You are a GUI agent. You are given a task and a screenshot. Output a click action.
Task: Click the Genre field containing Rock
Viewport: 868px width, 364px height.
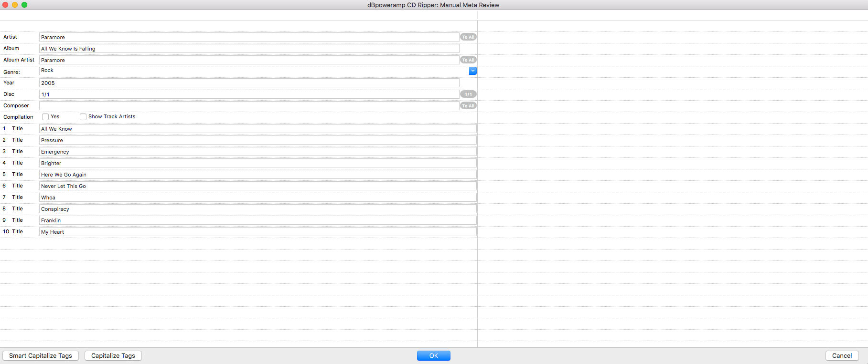click(253, 71)
